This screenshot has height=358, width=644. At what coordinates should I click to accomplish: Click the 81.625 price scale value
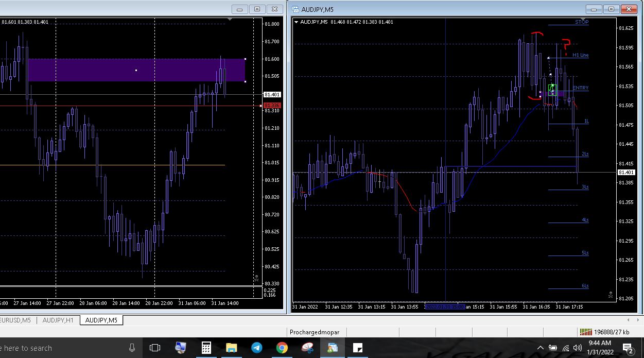click(626, 28)
